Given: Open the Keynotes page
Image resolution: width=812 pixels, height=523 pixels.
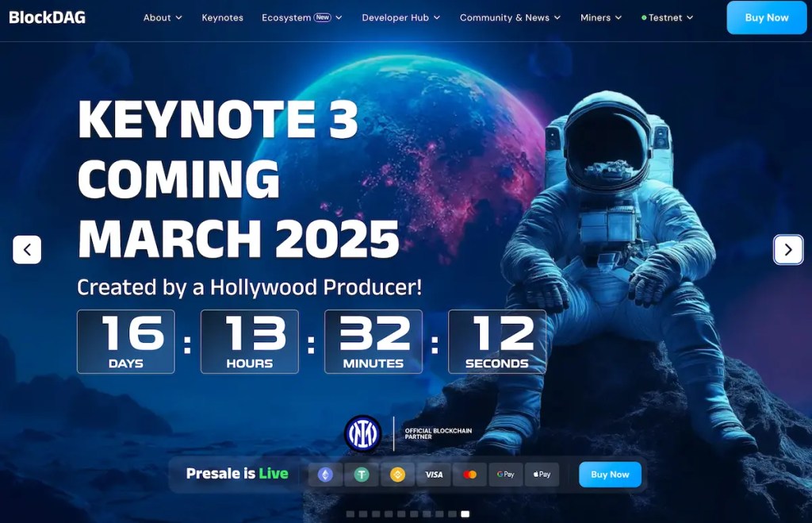Looking at the screenshot, I should click(x=223, y=17).
